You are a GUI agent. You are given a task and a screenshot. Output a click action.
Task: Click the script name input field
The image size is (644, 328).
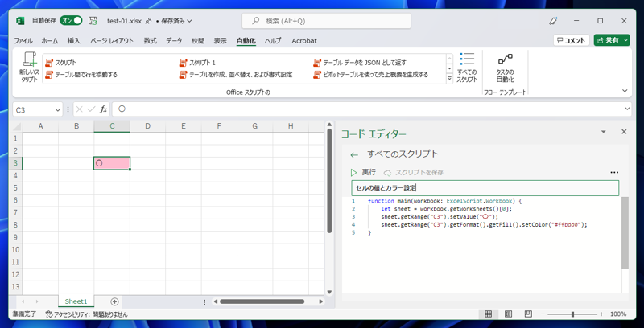click(x=485, y=188)
